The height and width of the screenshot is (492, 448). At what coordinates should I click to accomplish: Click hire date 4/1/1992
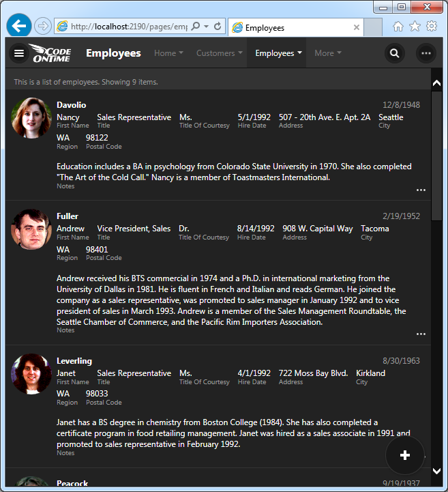(254, 373)
